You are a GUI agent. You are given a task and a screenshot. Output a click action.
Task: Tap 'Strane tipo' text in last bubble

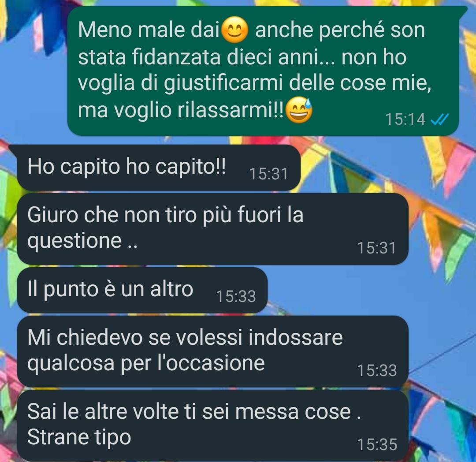[79, 437]
